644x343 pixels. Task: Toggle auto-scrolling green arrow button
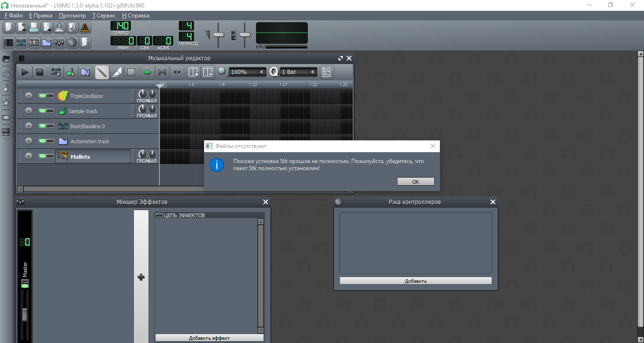(148, 72)
